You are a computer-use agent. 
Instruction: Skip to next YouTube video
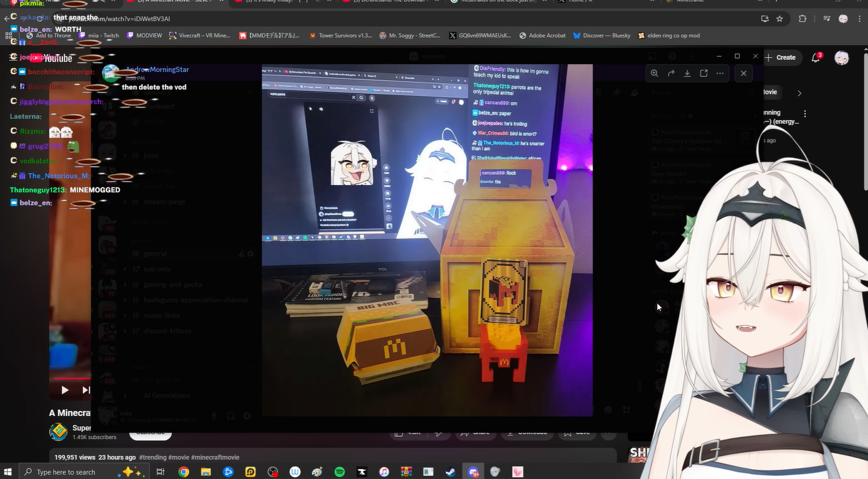pyautogui.click(x=86, y=390)
